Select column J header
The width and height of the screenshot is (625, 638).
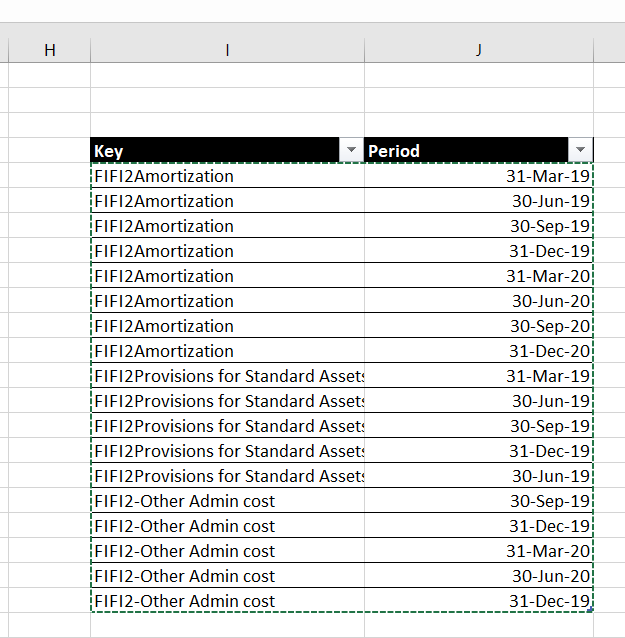(x=479, y=50)
